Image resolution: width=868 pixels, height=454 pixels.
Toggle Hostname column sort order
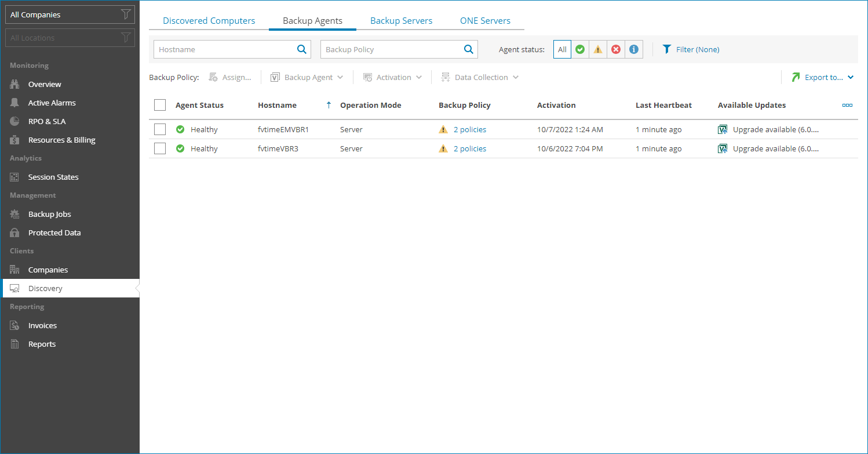[x=329, y=105]
